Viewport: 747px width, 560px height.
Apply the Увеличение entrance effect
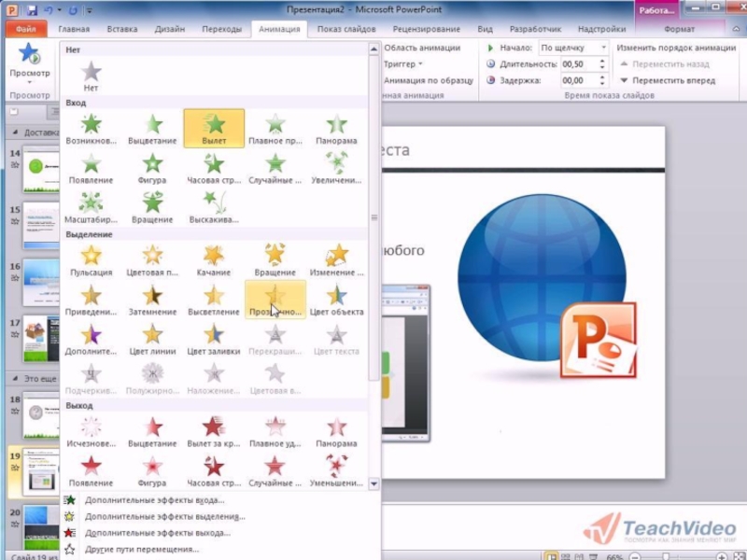(x=336, y=168)
